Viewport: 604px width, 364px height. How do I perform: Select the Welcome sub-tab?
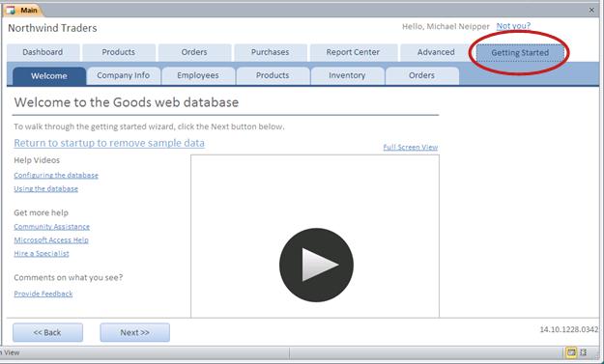click(49, 76)
